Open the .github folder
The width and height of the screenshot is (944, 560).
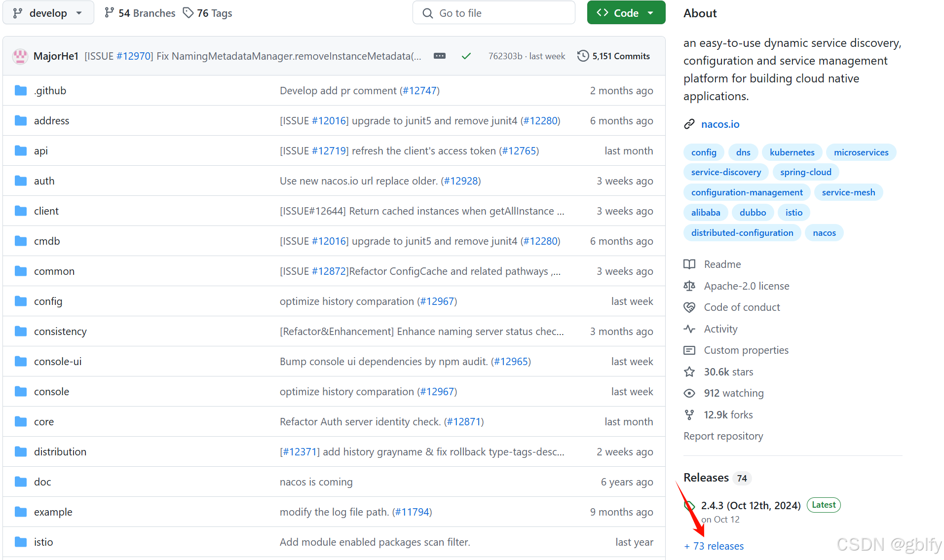click(x=50, y=91)
